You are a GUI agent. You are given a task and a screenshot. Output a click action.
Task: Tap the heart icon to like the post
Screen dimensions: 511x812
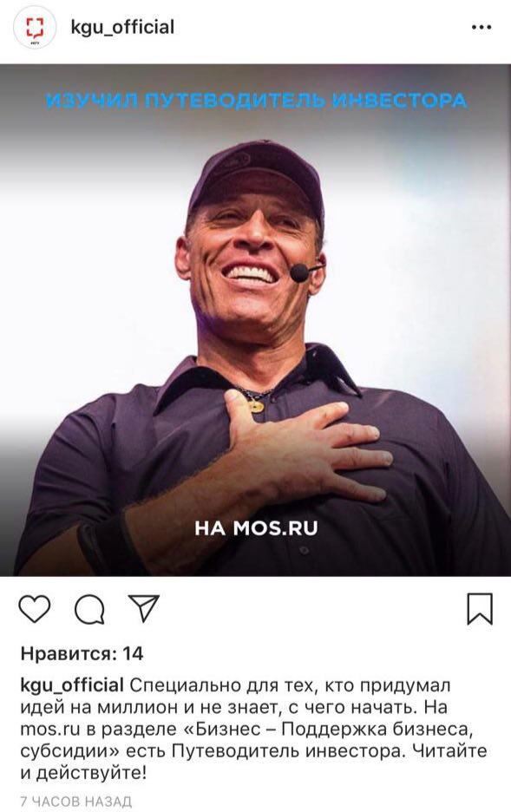pyautogui.click(x=34, y=608)
